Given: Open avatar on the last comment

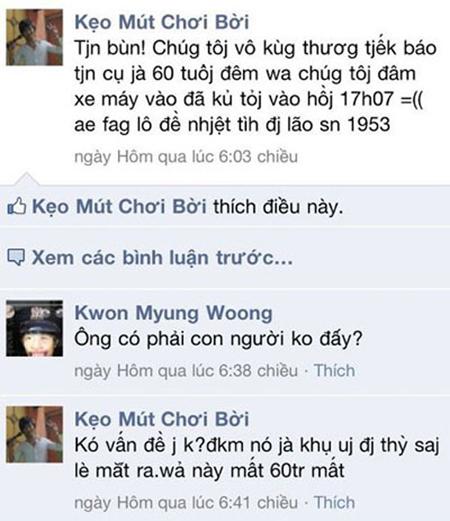Looking at the screenshot, I should [x=34, y=434].
